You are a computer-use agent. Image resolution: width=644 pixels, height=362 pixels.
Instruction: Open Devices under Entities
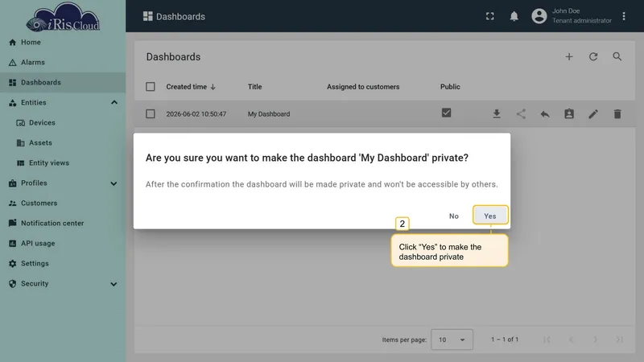click(63, 123)
